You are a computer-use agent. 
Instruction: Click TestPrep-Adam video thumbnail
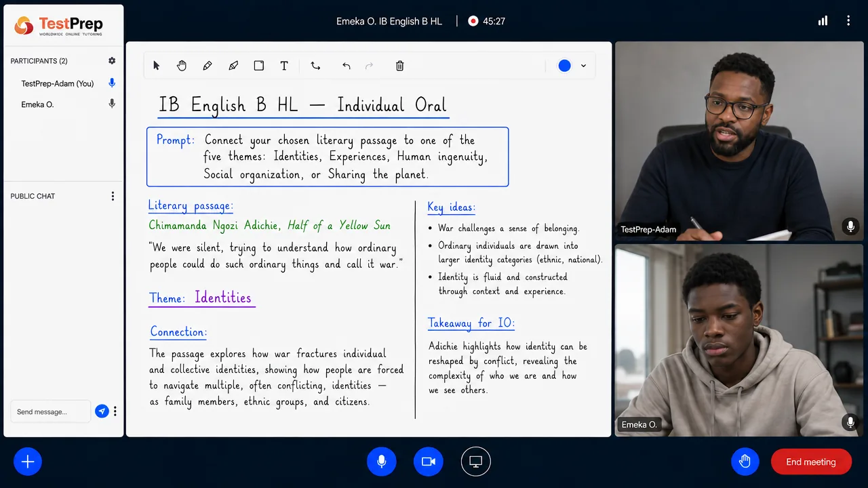738,142
